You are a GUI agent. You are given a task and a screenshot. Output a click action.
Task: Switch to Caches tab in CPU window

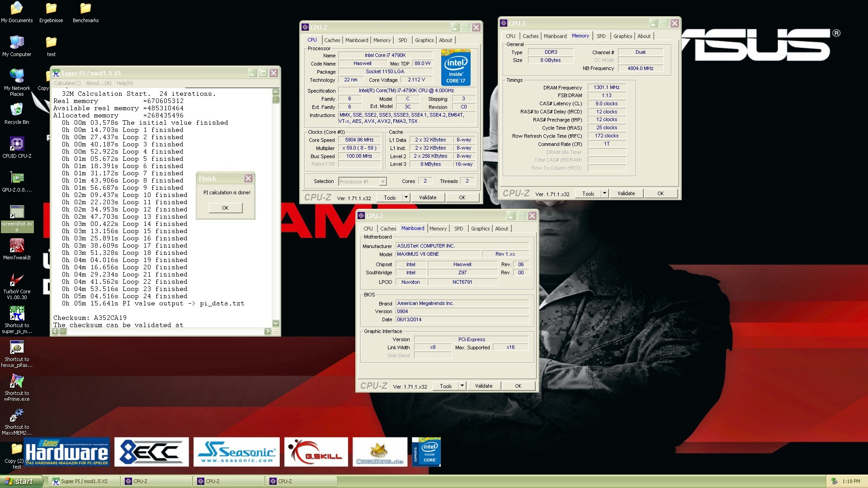point(332,40)
